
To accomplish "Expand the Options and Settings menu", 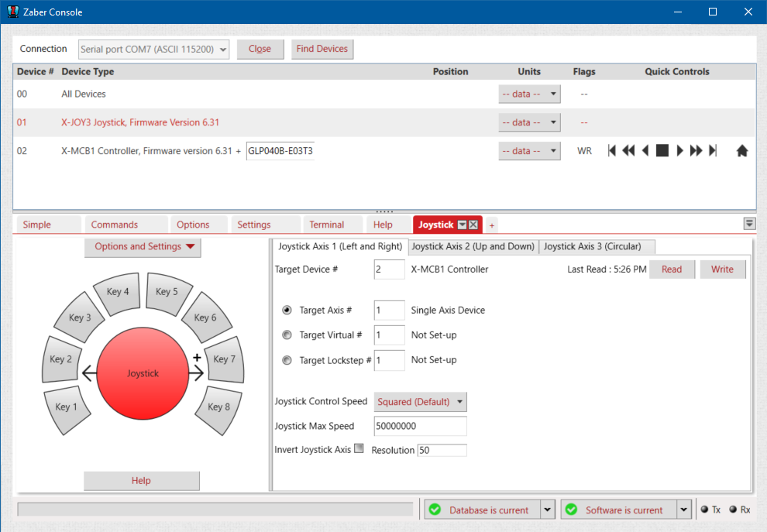I will (x=143, y=247).
